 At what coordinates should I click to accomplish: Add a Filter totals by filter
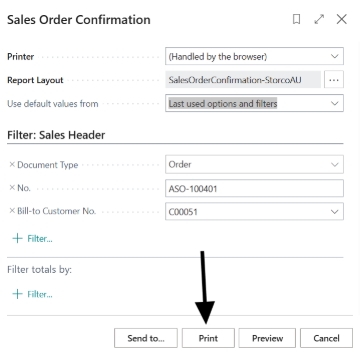coord(32,294)
